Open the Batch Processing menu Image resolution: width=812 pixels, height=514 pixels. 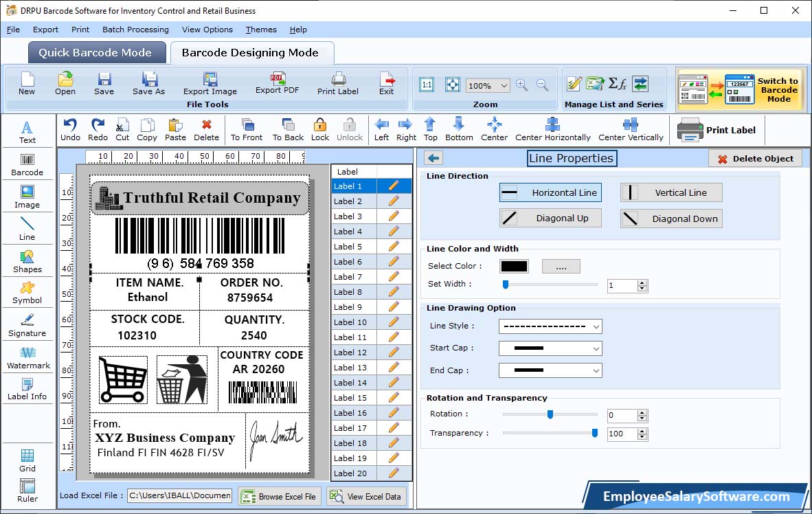pyautogui.click(x=136, y=30)
